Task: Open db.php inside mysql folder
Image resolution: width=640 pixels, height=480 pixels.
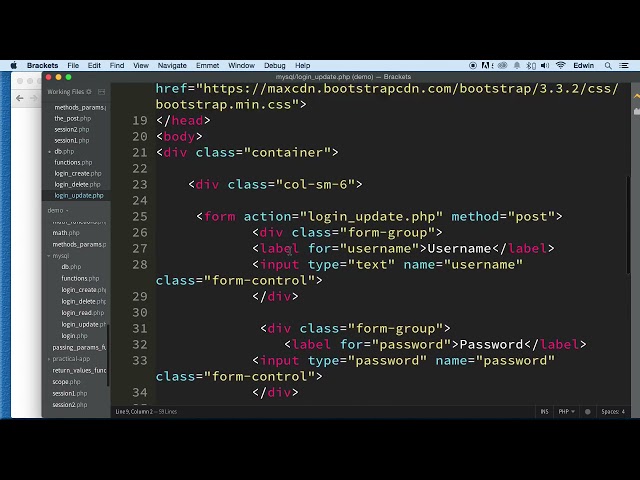Action: pos(71,267)
